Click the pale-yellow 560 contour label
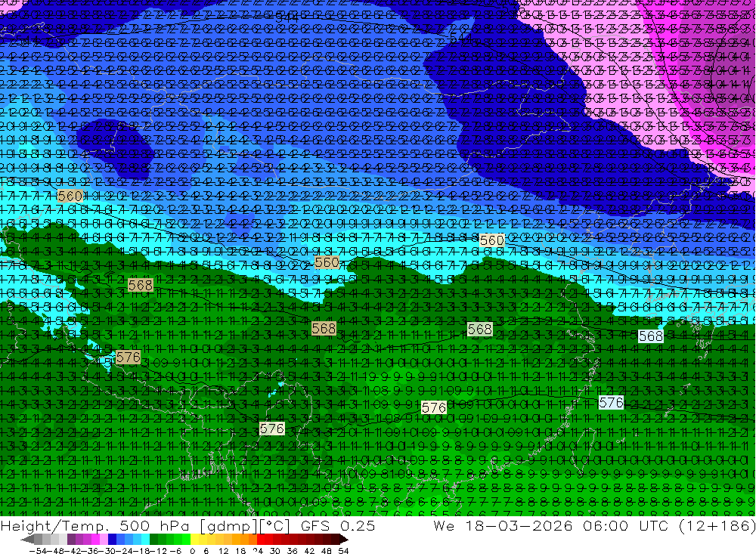756x554 pixels. coord(492,240)
